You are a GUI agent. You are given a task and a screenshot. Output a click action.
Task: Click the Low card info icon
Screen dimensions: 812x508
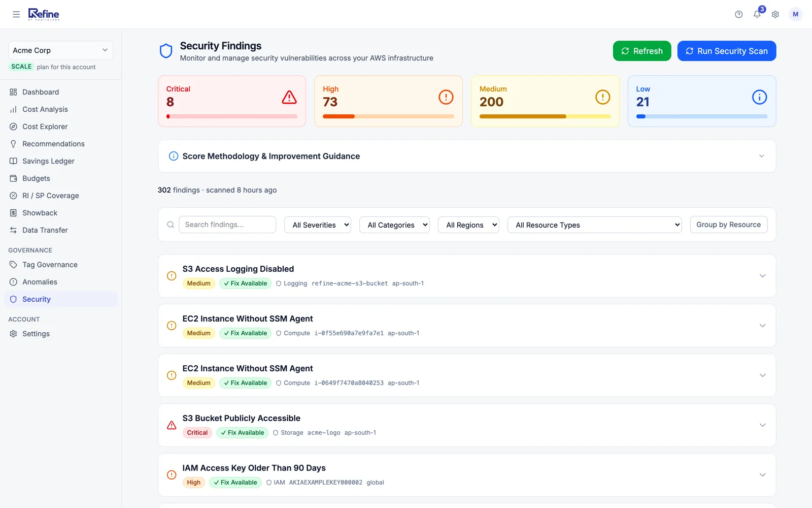tap(760, 97)
